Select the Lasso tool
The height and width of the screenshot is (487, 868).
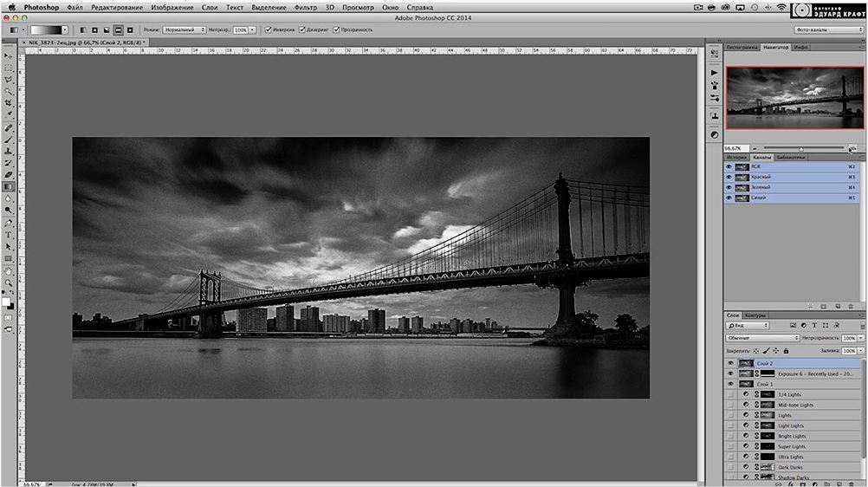click(x=9, y=79)
